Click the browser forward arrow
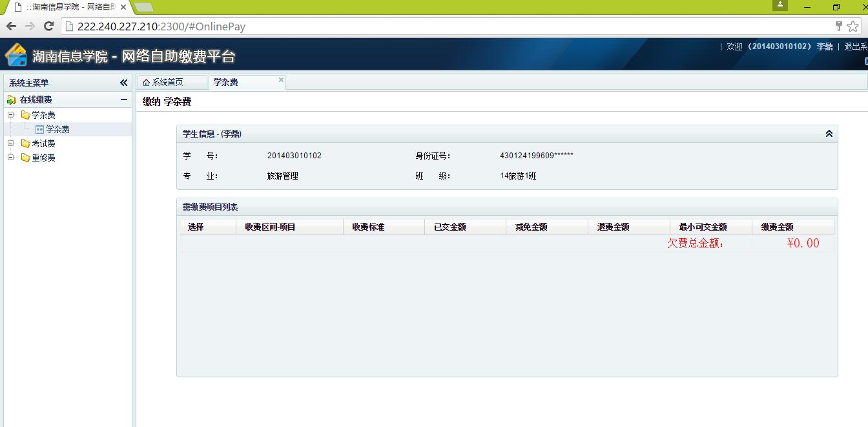Screen dimensions: 868x427 pyautogui.click(x=30, y=26)
